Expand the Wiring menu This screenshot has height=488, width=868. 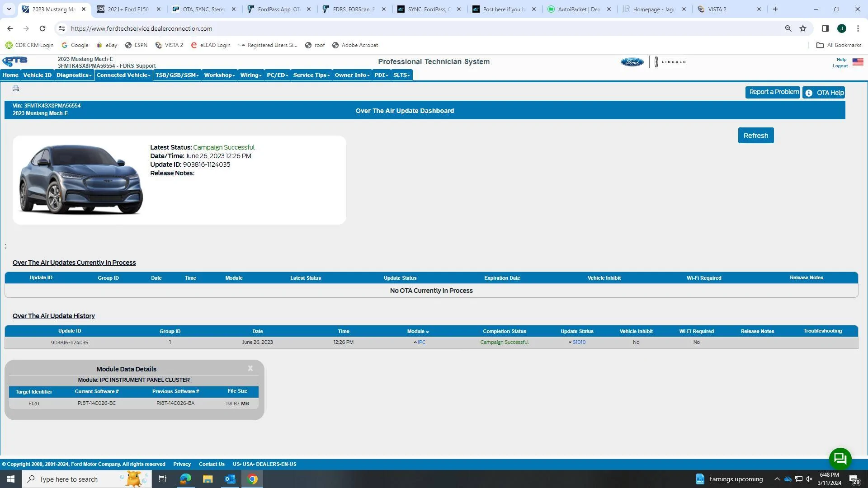click(x=251, y=75)
